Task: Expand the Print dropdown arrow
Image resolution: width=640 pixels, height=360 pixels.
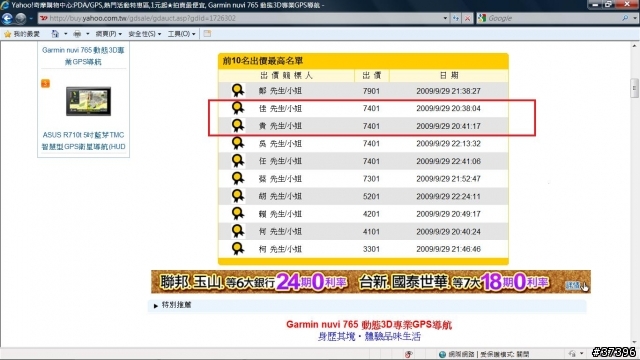Action: click(87, 34)
